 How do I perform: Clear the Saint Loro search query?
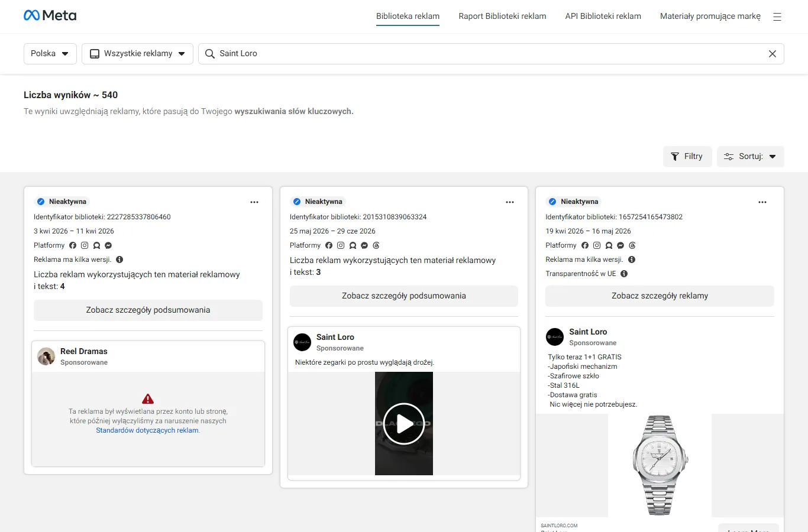coord(772,54)
